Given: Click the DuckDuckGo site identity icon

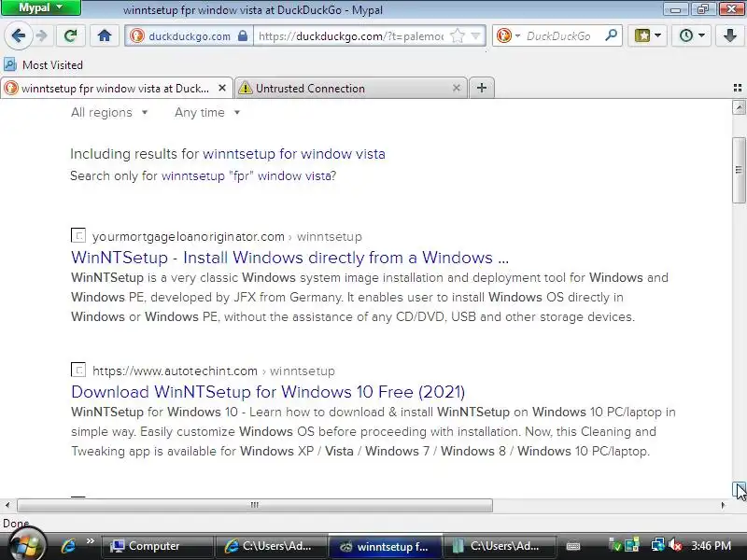Looking at the screenshot, I should (x=137, y=35).
